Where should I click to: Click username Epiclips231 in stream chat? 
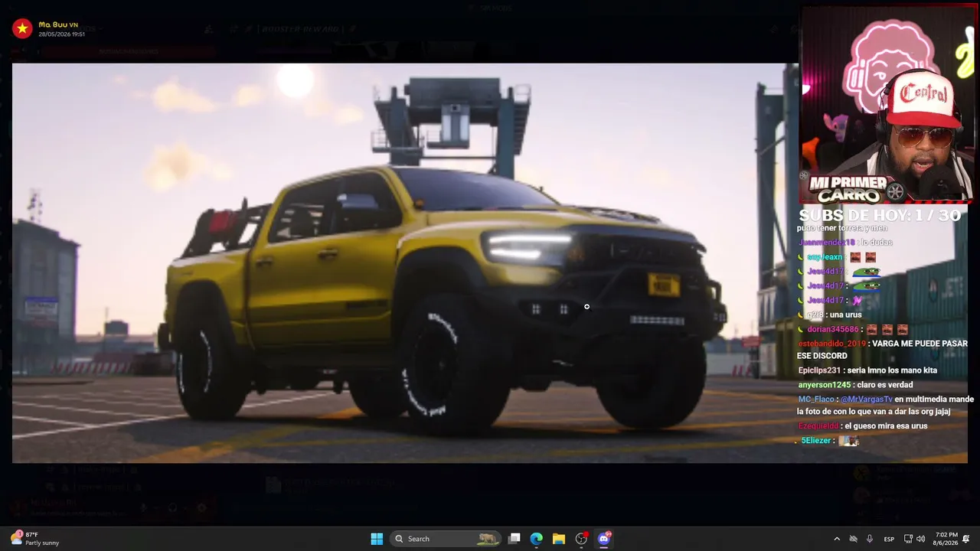coord(819,370)
